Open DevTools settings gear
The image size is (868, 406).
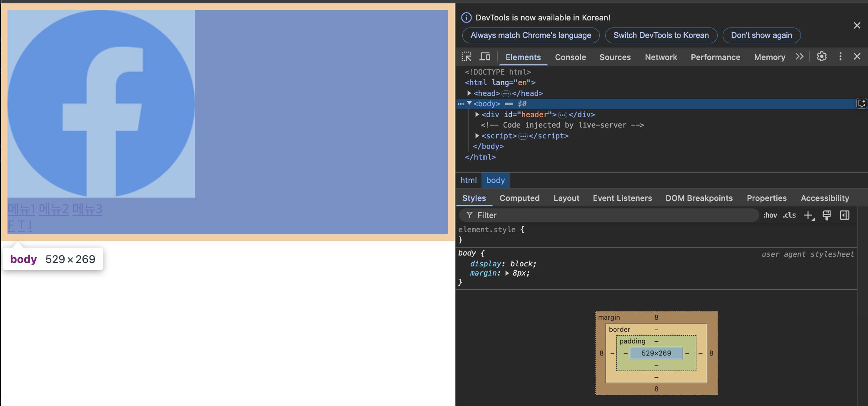click(821, 56)
